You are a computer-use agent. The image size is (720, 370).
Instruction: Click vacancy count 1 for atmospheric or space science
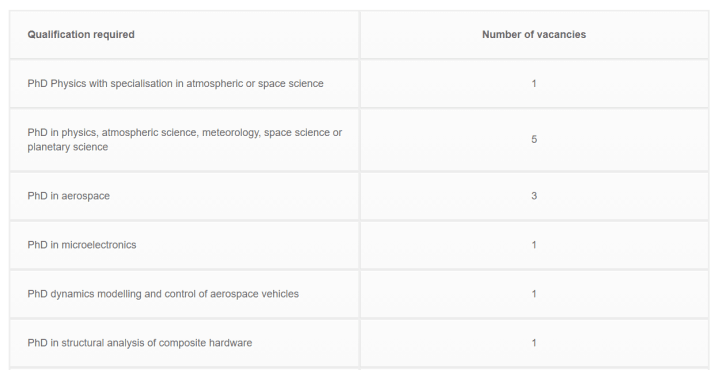pos(534,84)
